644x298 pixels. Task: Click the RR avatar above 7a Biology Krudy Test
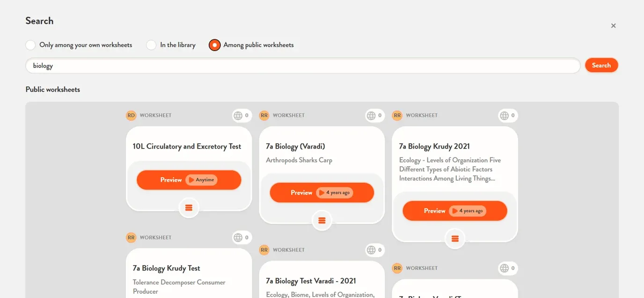click(131, 238)
